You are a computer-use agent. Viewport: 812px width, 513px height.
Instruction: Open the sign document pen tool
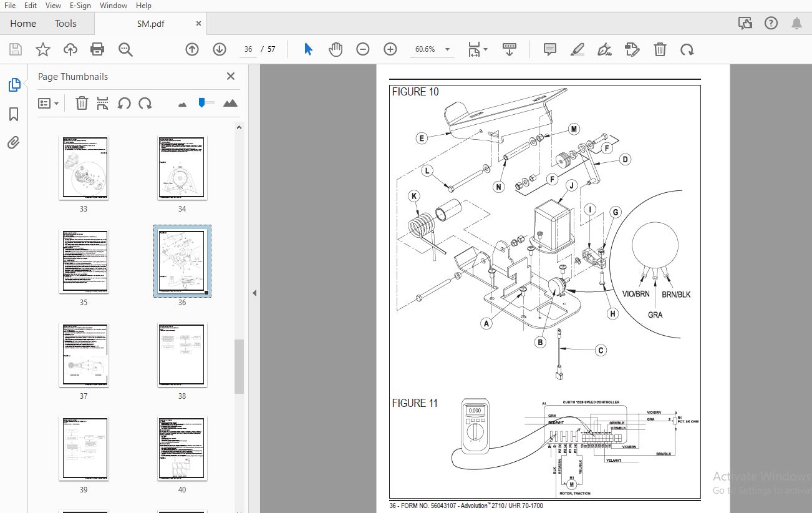(x=604, y=49)
